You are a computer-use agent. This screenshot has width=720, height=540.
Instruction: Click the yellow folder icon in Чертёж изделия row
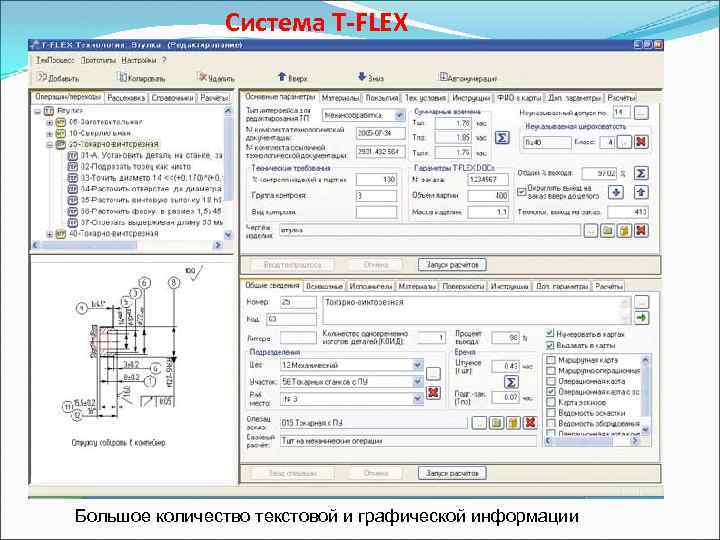click(x=624, y=230)
